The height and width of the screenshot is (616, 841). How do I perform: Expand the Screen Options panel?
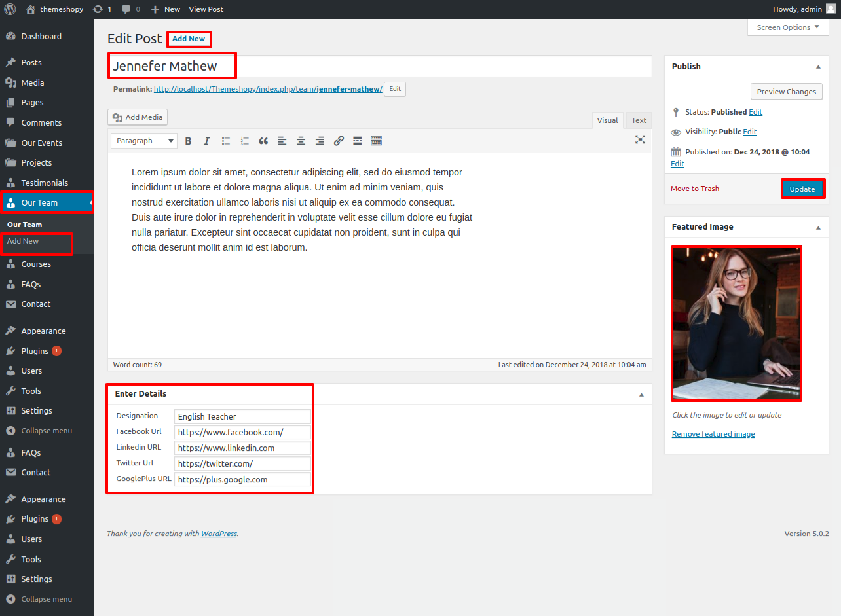(787, 27)
